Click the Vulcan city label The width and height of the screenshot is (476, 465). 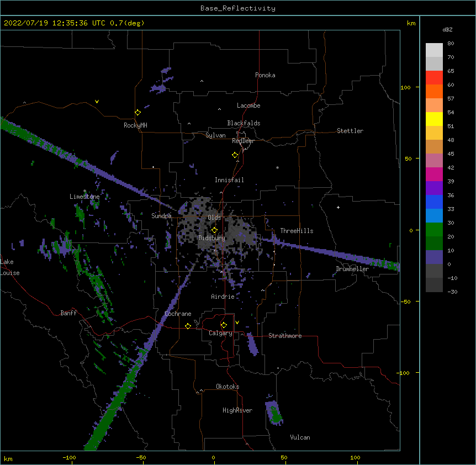[x=300, y=437]
